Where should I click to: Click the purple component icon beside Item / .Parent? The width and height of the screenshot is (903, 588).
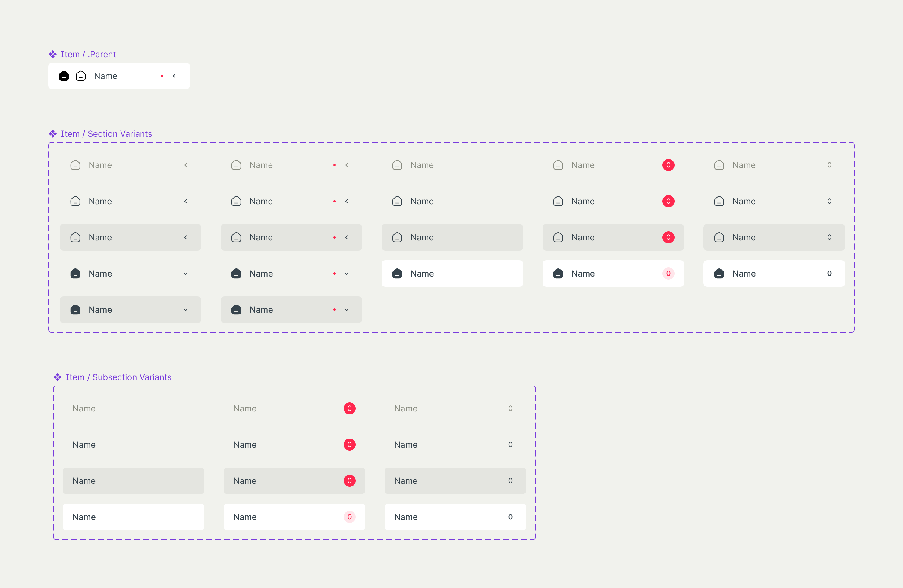click(53, 54)
